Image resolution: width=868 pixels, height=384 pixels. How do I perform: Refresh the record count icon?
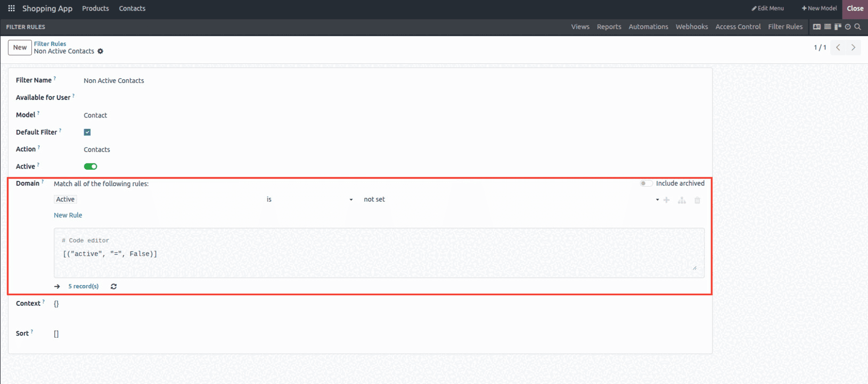tap(113, 286)
